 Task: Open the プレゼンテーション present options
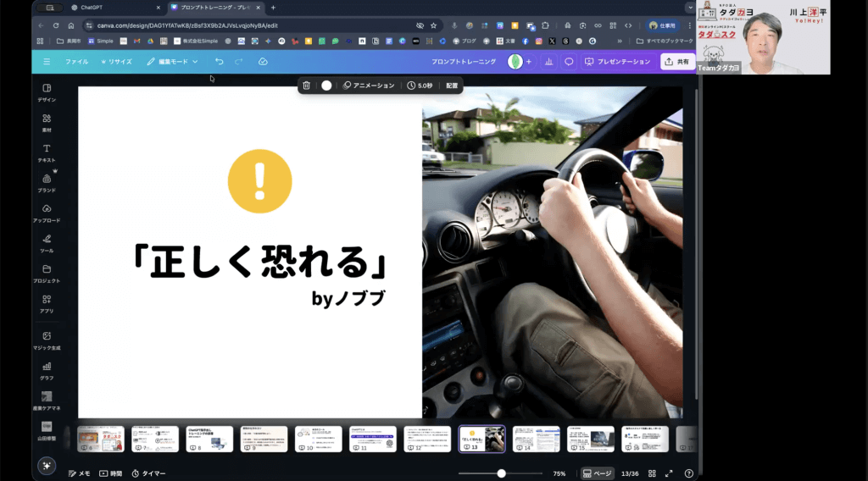618,62
